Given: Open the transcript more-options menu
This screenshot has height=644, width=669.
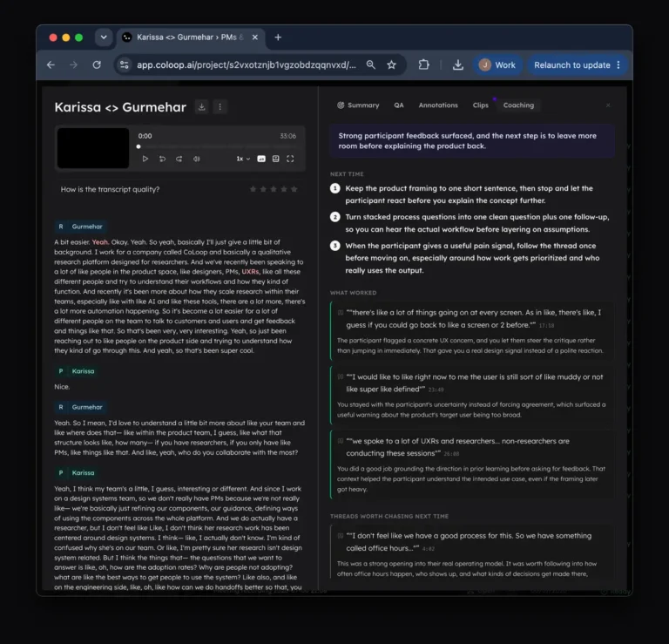Looking at the screenshot, I should [220, 106].
